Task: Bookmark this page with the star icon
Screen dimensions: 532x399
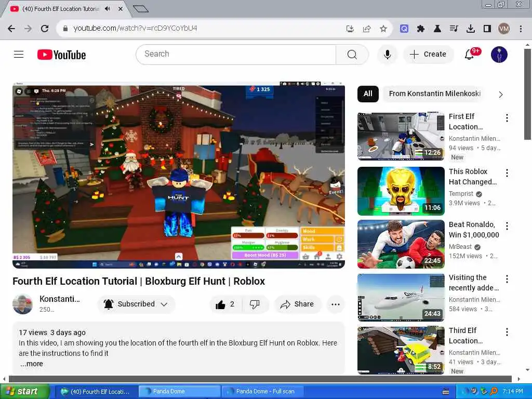Action: pyautogui.click(x=383, y=29)
